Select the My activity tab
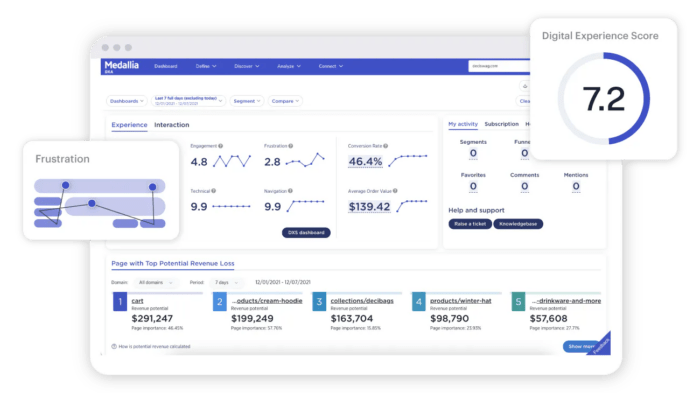The image size is (700, 393). point(462,124)
